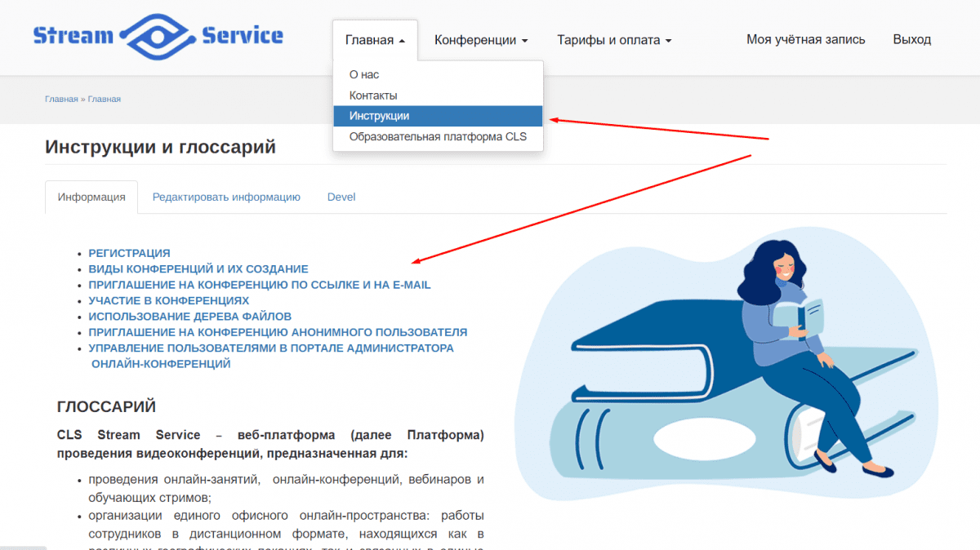The height and width of the screenshot is (550, 980).
Task: Open Образовательная платформа CLS menu entry
Action: (438, 136)
